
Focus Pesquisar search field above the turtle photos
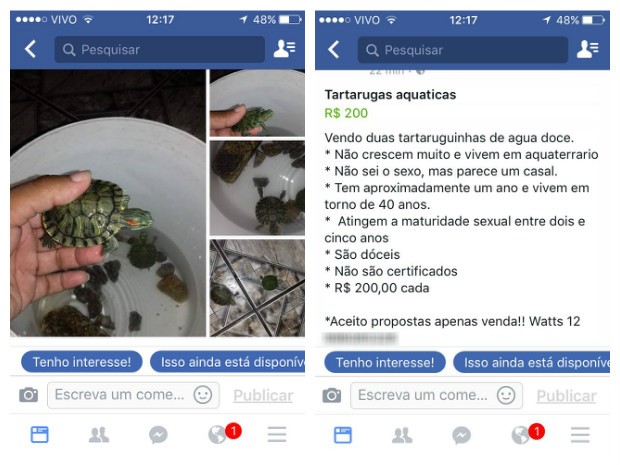160,49
